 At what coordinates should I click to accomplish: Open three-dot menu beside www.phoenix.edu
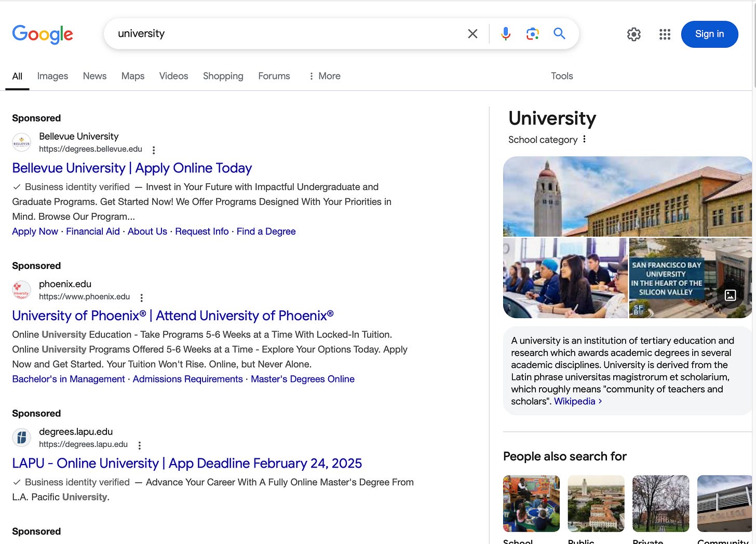point(141,297)
